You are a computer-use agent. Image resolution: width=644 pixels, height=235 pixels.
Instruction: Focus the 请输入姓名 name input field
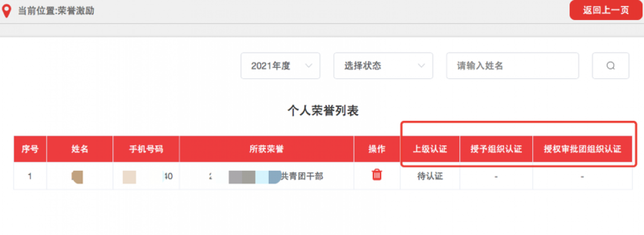(512, 66)
